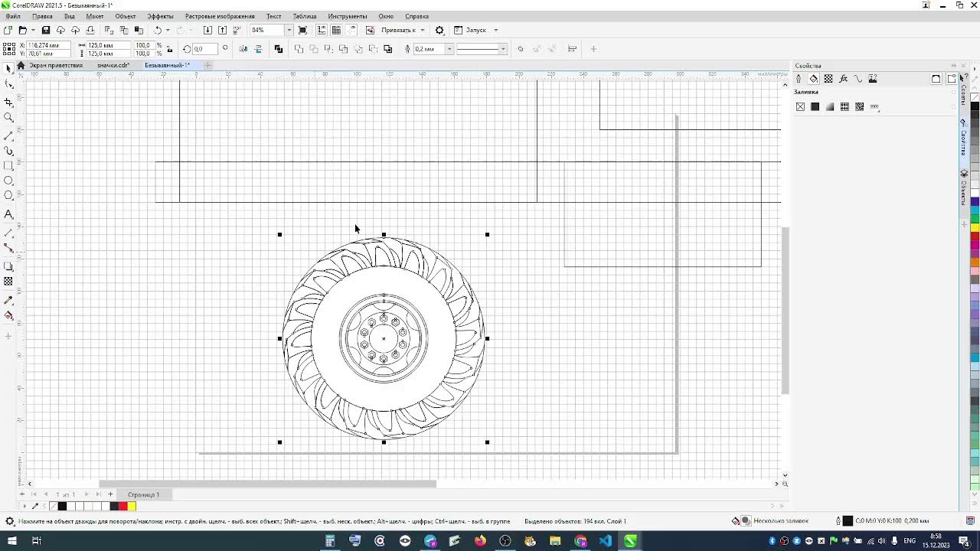Image resolution: width=980 pixels, height=551 pixels.
Task: Expand the undo history arrow
Action: [168, 30]
